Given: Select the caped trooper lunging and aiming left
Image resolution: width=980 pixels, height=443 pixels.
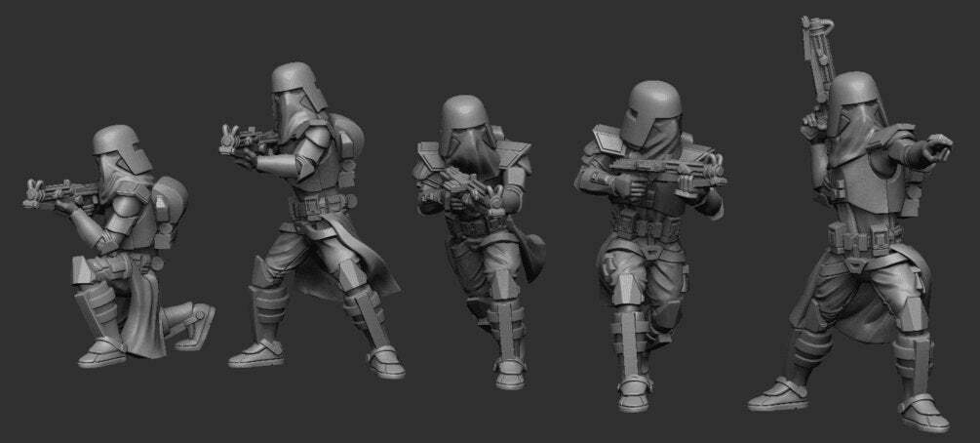Looking at the screenshot, I should (x=312, y=221).
